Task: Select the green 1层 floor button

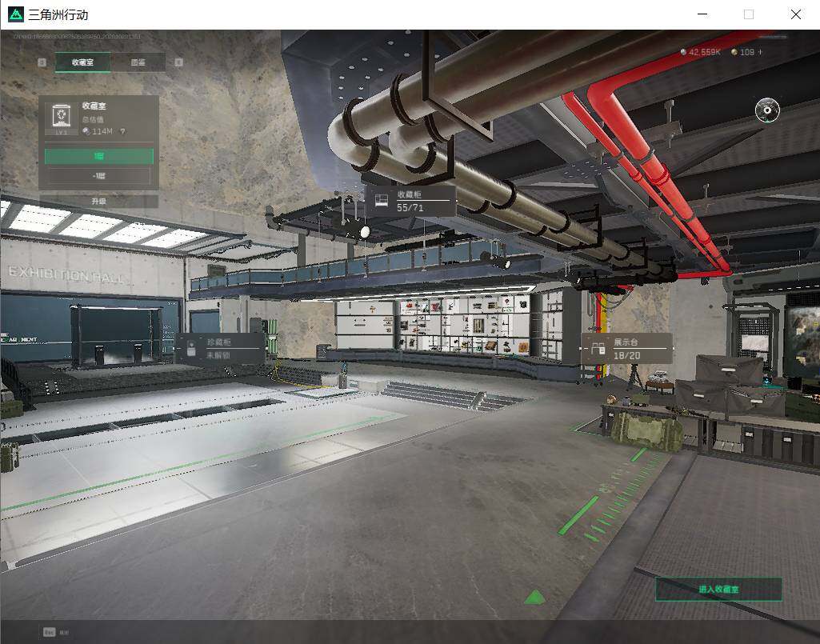Action: pyautogui.click(x=99, y=156)
